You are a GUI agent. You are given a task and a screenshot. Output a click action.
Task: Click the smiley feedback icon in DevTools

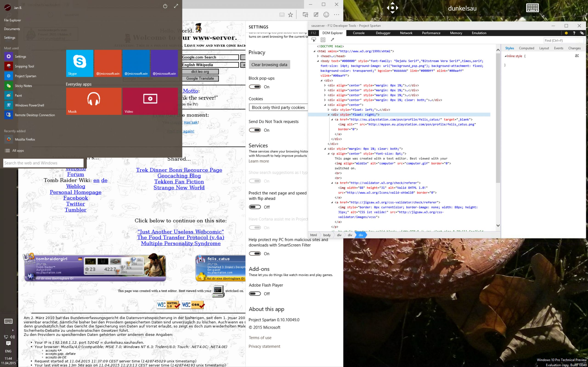[566, 33]
